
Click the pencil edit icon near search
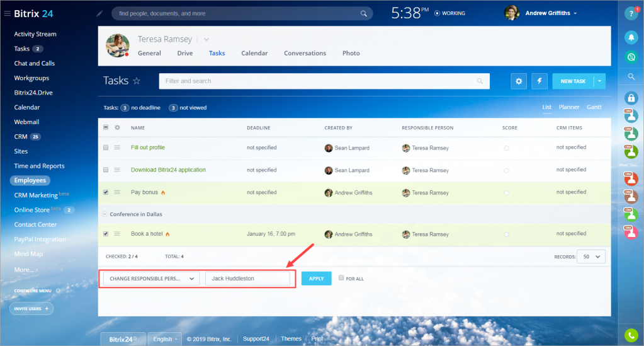pyautogui.click(x=99, y=14)
